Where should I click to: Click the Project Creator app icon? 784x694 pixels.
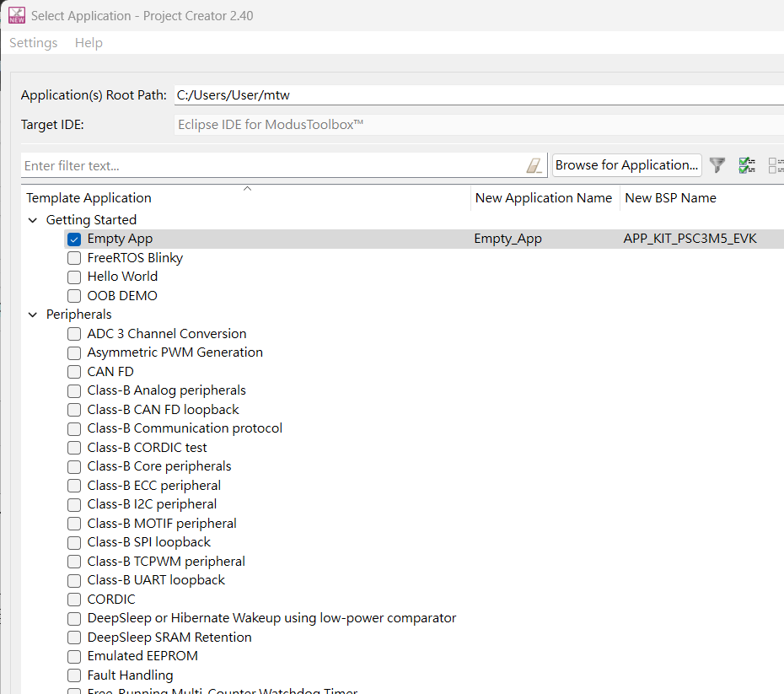(17, 15)
